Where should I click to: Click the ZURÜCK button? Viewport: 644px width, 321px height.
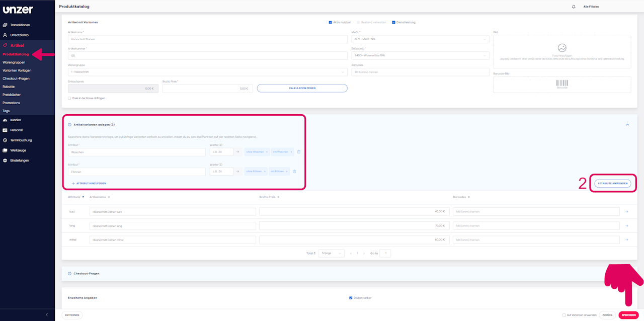[x=607, y=315]
